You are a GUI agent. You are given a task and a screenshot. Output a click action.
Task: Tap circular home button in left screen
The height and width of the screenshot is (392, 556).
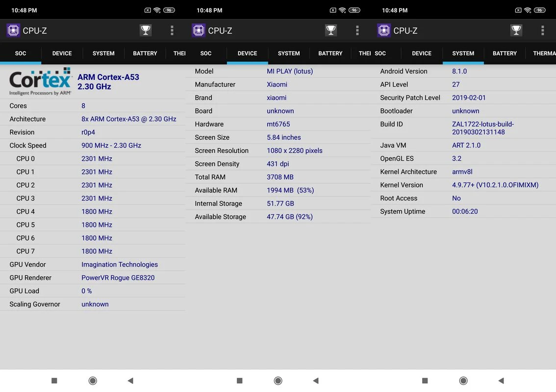[93, 381]
